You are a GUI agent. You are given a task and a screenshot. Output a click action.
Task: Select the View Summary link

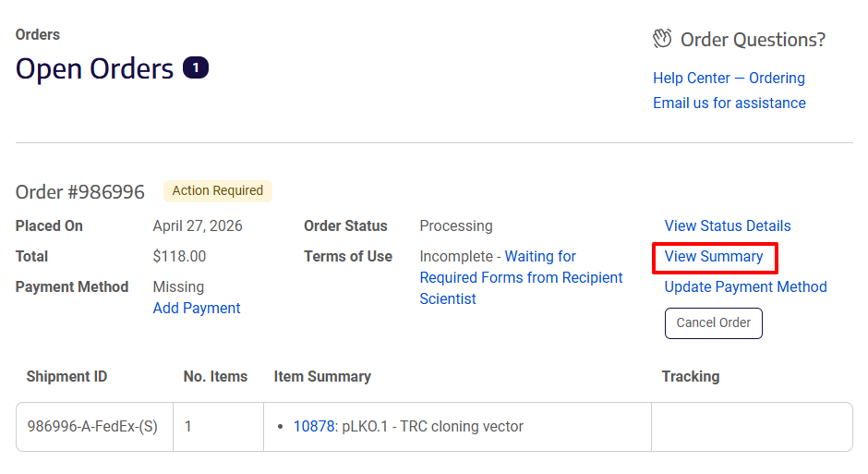pos(714,257)
